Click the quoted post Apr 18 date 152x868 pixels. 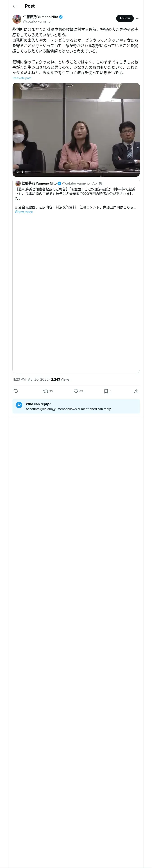click(x=97, y=184)
